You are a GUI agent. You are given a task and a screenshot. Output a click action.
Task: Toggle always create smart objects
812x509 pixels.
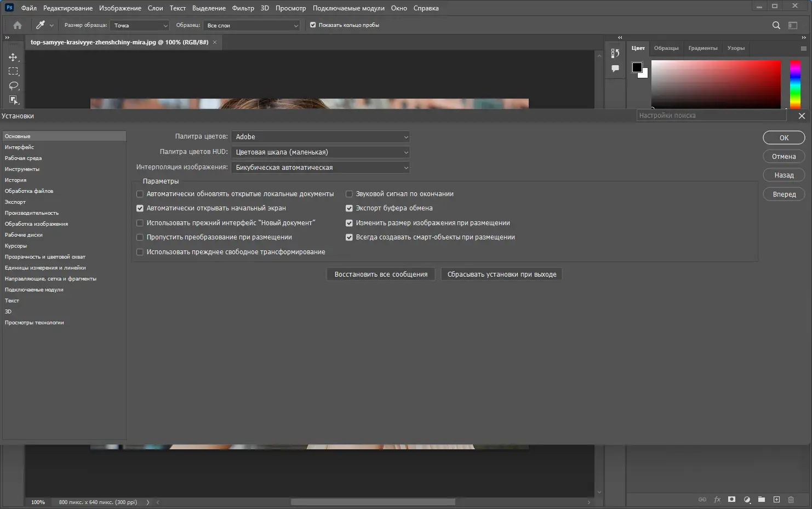349,237
